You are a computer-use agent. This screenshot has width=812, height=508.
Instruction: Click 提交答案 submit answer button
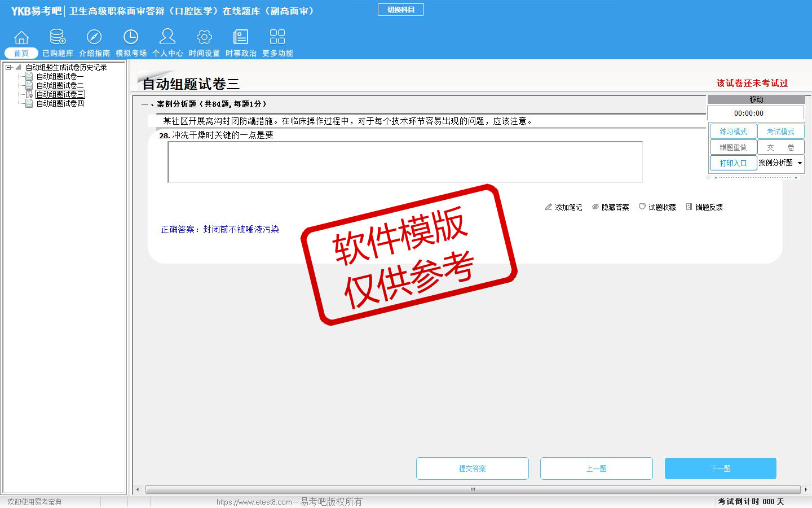click(x=472, y=468)
